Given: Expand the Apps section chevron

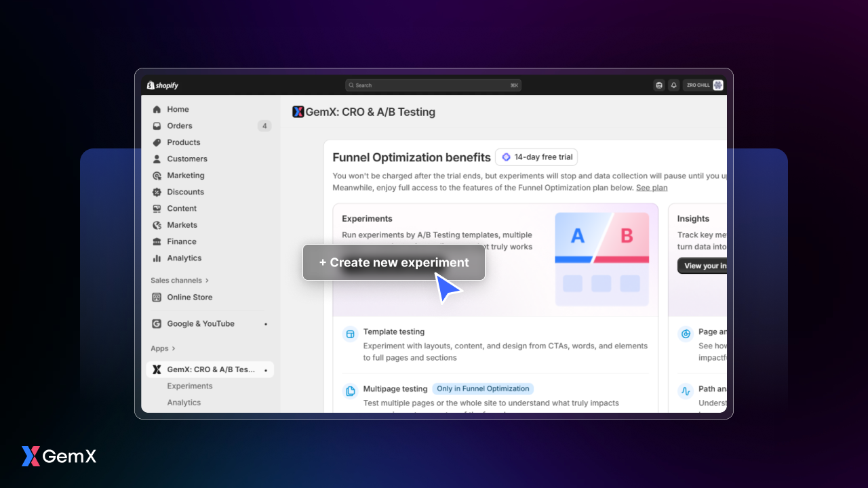Looking at the screenshot, I should coord(174,348).
